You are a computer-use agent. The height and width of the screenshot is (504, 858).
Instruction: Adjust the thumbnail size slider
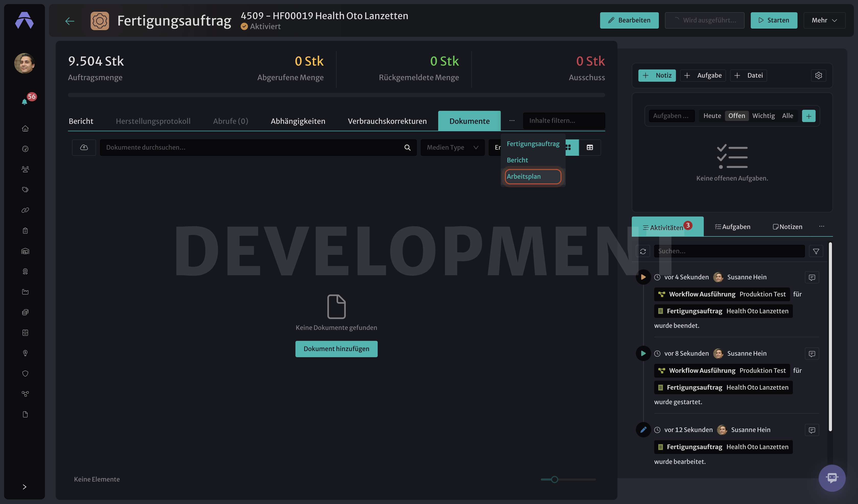click(x=555, y=479)
